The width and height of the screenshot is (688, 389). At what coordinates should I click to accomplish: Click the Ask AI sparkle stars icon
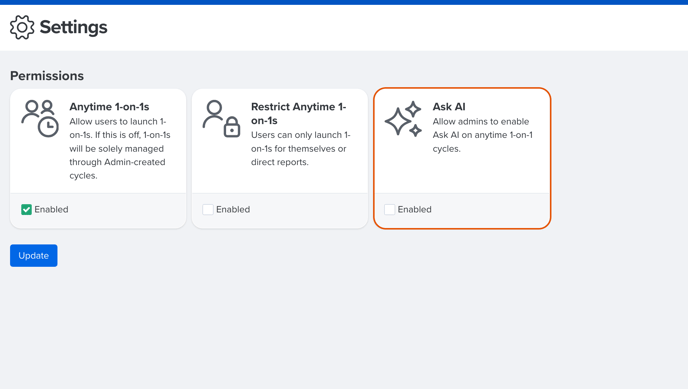pos(404,119)
